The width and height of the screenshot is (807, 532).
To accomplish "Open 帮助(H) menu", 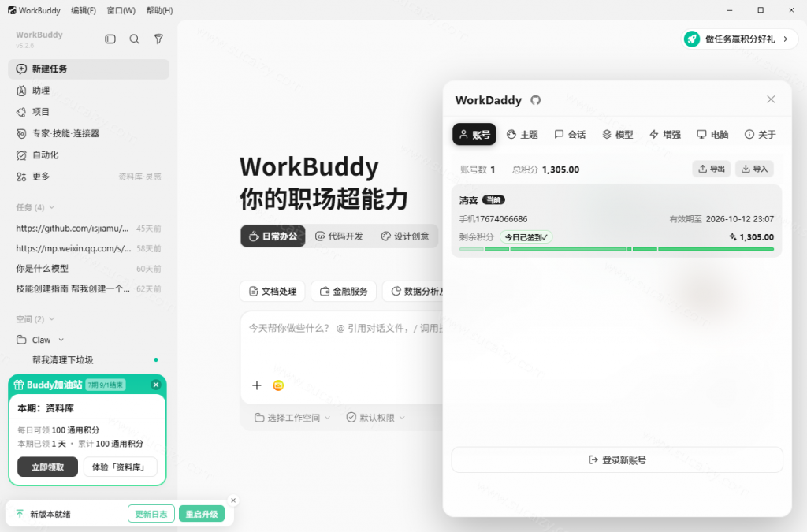I will click(159, 10).
